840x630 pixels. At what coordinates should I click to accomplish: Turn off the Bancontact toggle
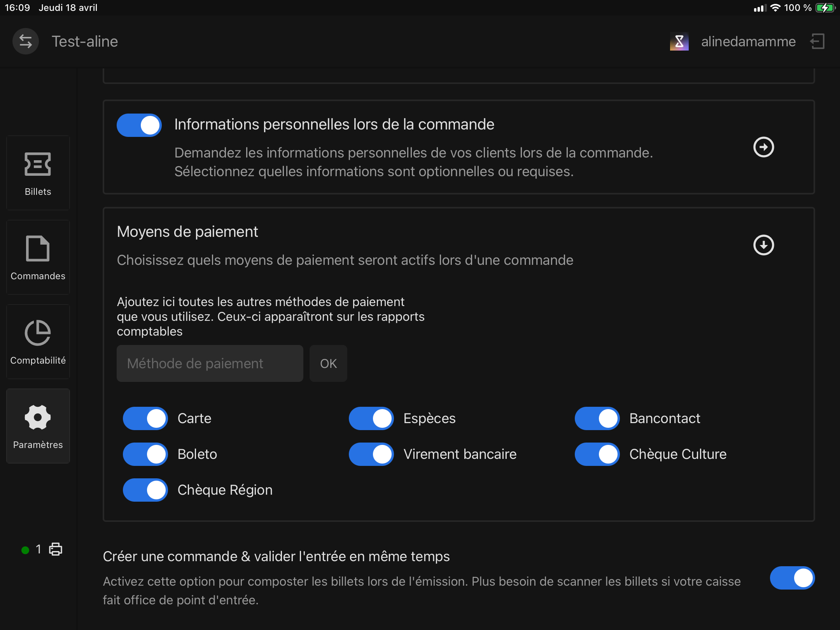pyautogui.click(x=597, y=418)
